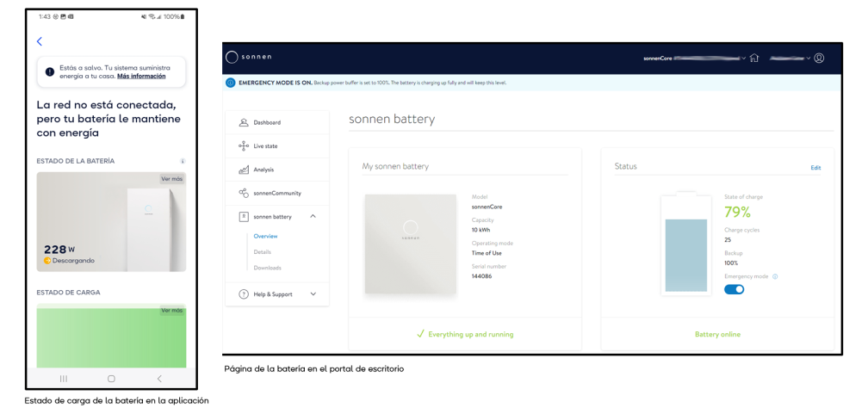The width and height of the screenshot is (868, 414).
Task: Open Dashboard in the sidebar
Action: point(277,122)
